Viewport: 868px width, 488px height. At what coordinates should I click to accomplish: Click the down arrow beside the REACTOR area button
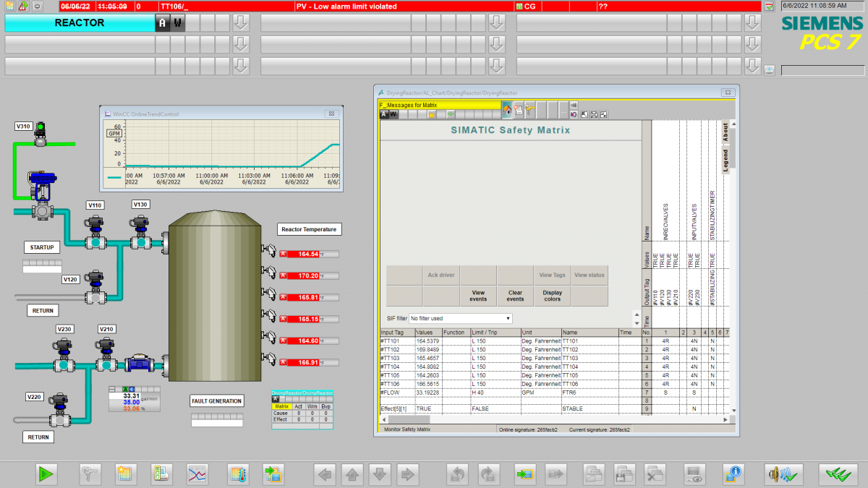[x=241, y=23]
